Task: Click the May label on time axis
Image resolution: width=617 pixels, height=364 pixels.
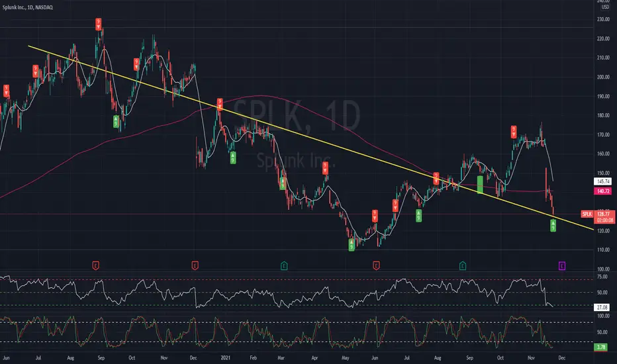Action: 345,357
